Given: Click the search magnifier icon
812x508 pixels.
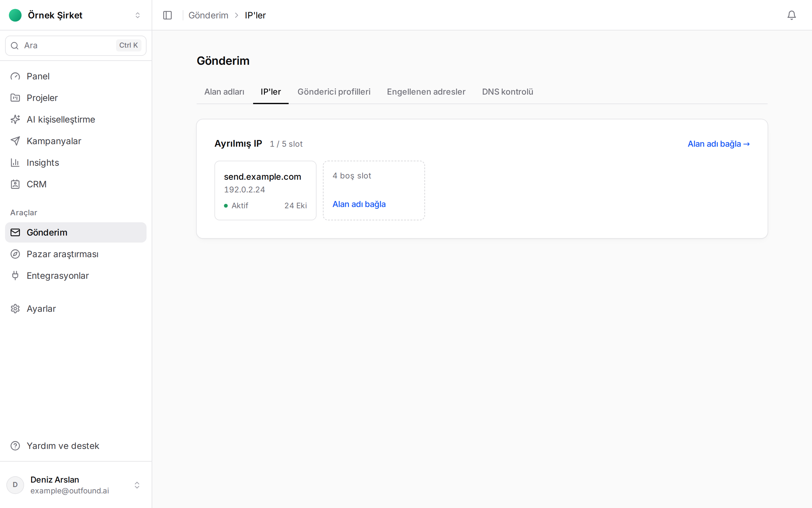Looking at the screenshot, I should click(x=14, y=46).
